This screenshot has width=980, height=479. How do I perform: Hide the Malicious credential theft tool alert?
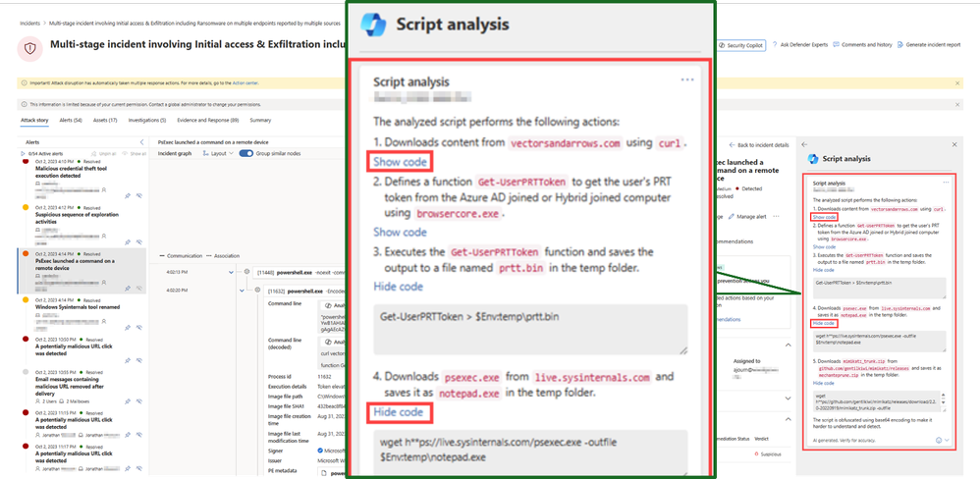(x=139, y=195)
